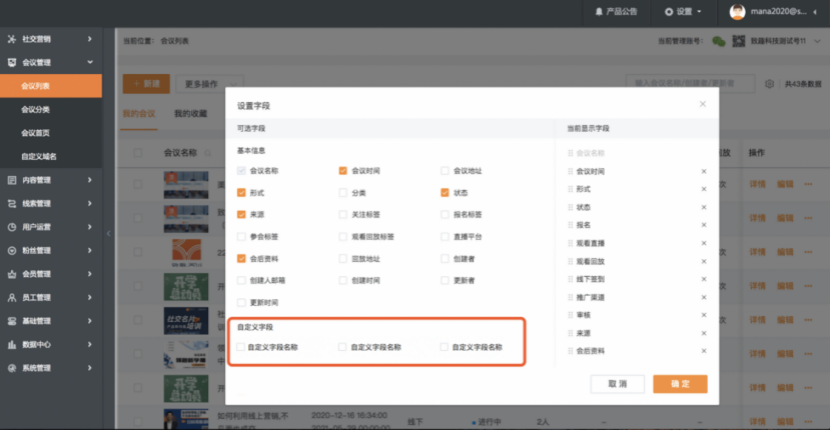This screenshot has height=430, width=830.
Task: Click the WeChat icon next to 当前管理账号
Action: coord(718,41)
